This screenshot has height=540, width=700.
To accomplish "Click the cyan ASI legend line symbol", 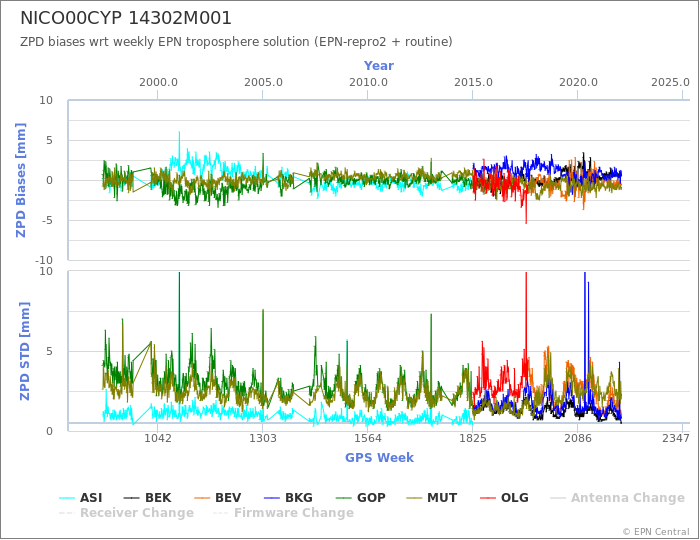I will tap(67, 498).
